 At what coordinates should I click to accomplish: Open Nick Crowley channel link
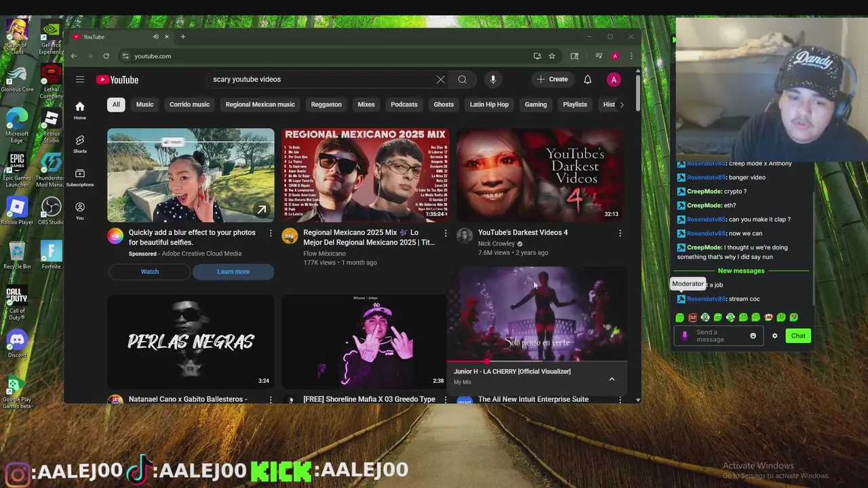pos(496,244)
